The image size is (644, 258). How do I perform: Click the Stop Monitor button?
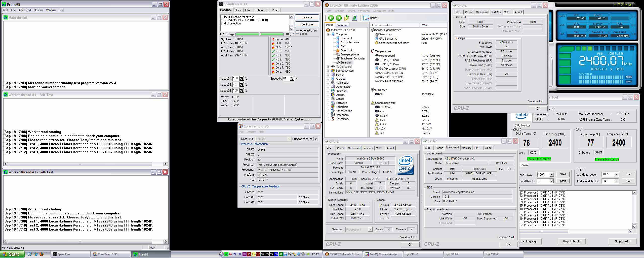point(623,241)
